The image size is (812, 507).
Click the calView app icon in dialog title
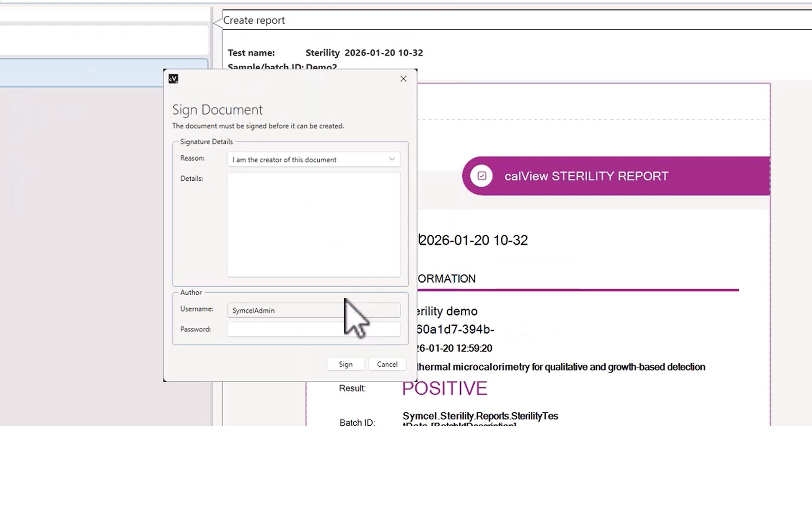173,79
